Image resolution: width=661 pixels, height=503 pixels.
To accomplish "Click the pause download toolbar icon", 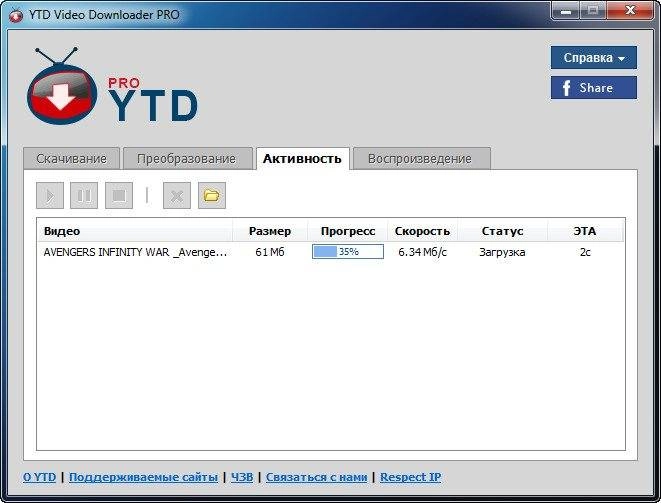I will [x=84, y=195].
